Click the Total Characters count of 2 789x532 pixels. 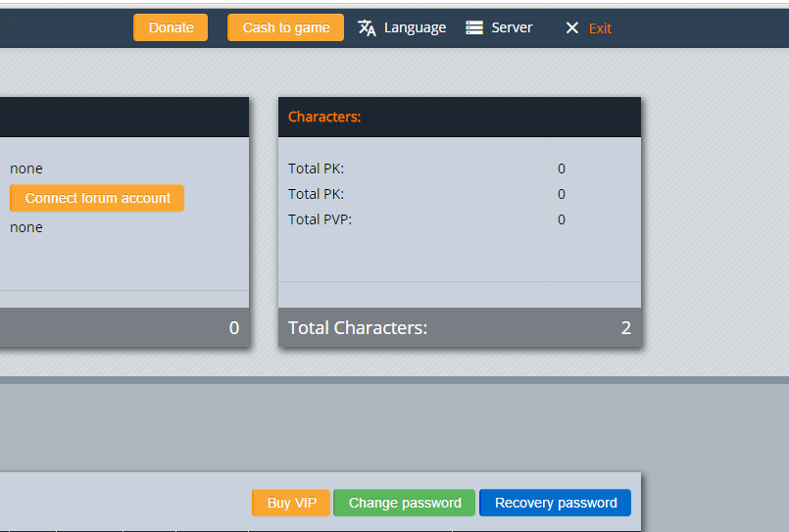(x=625, y=327)
